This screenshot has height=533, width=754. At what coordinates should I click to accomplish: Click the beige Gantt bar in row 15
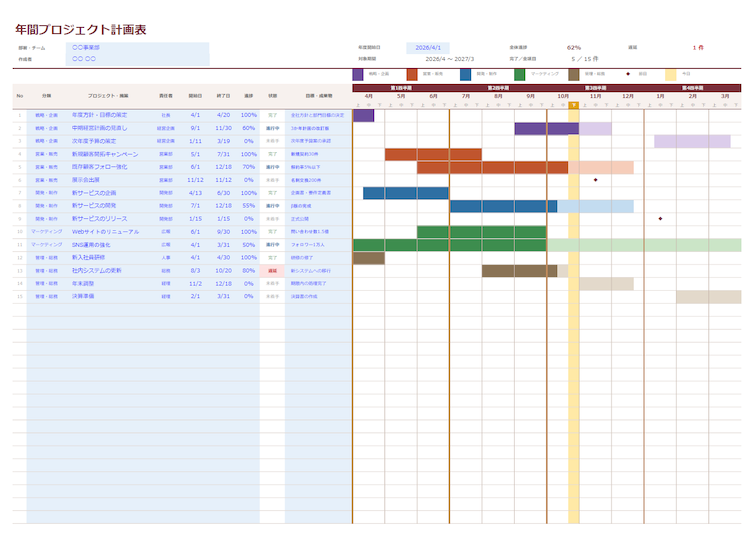tap(709, 296)
